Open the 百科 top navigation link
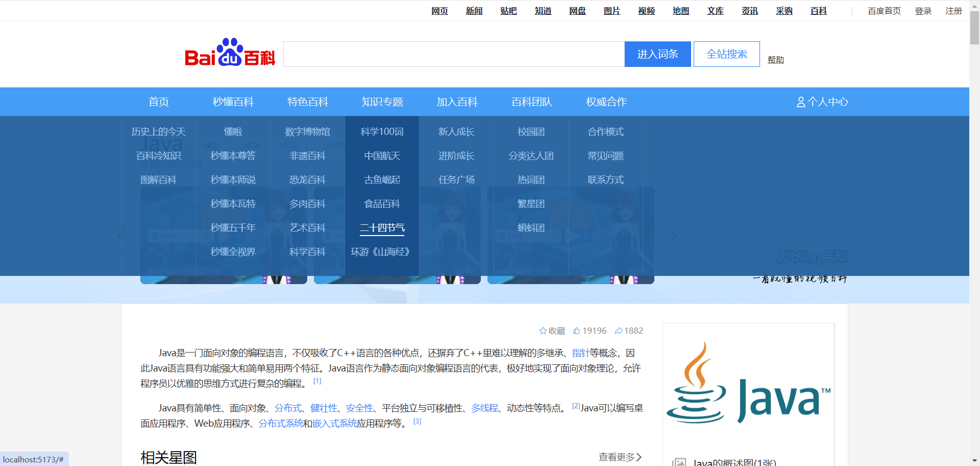This screenshot has height=466, width=980. click(819, 11)
